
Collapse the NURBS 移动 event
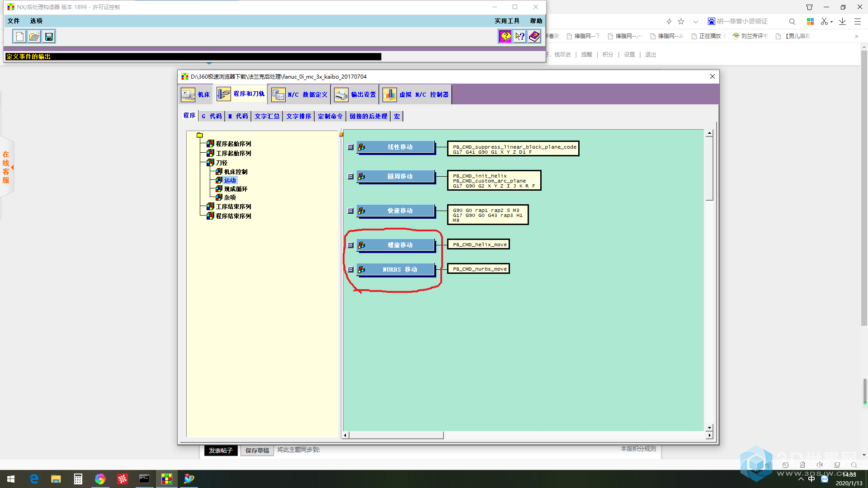pyautogui.click(x=350, y=270)
